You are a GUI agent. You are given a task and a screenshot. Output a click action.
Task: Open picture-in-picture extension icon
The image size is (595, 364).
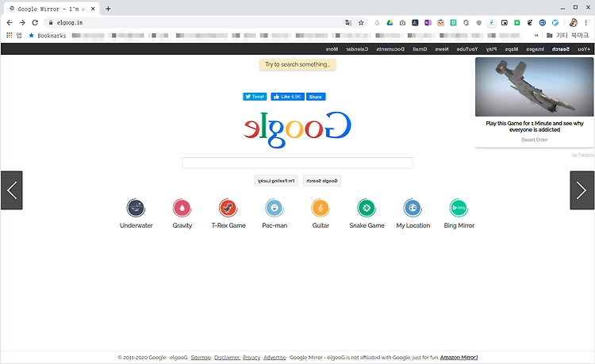click(505, 23)
